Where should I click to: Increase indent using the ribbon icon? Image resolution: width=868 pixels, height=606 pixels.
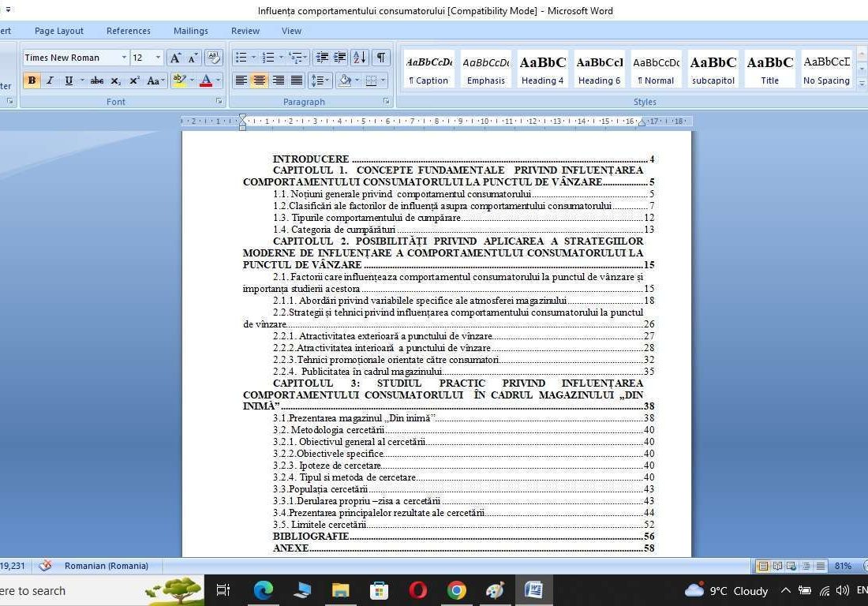click(340, 58)
